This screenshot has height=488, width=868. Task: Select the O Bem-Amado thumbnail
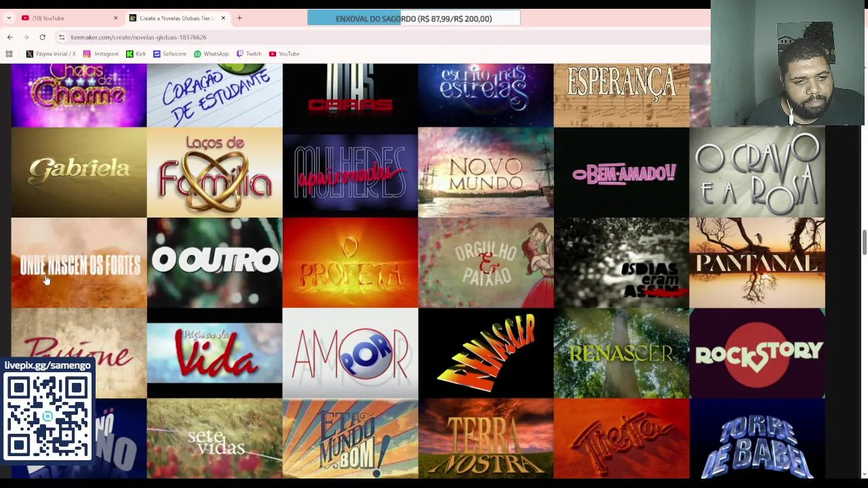(x=621, y=173)
